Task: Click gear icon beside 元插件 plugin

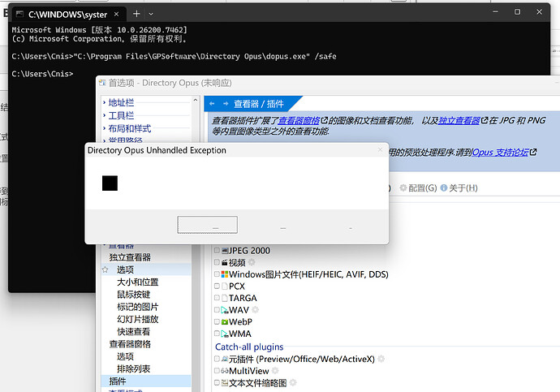Action: [x=381, y=359]
